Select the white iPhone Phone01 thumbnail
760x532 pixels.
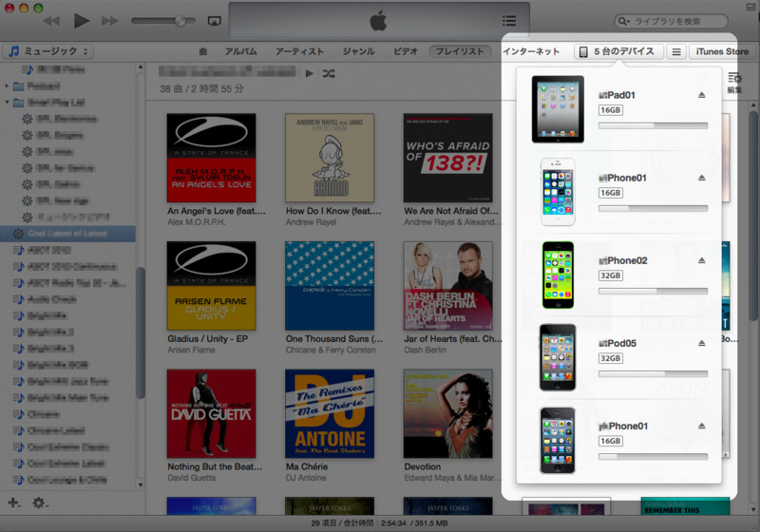point(558,192)
